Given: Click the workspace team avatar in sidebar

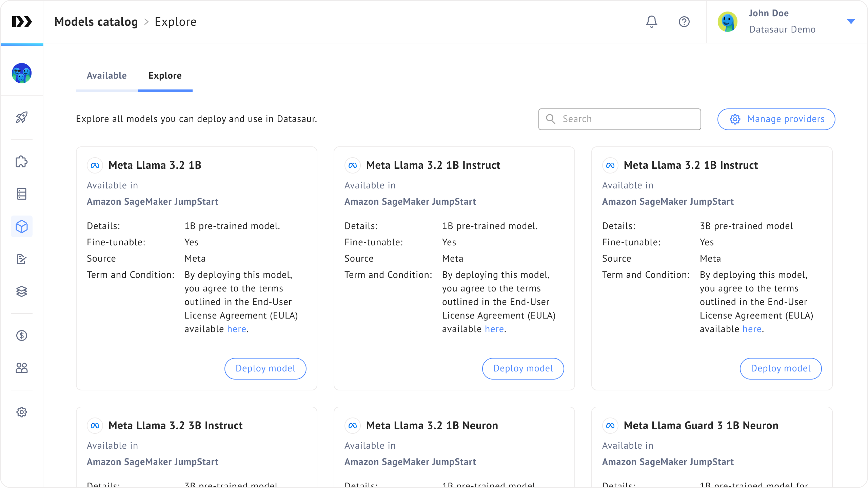Looking at the screenshot, I should pyautogui.click(x=22, y=73).
